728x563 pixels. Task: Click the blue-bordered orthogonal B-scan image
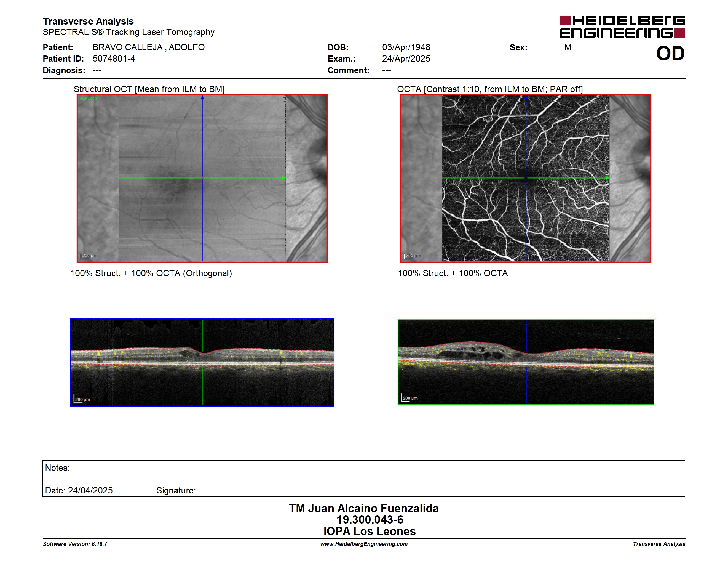[202, 362]
